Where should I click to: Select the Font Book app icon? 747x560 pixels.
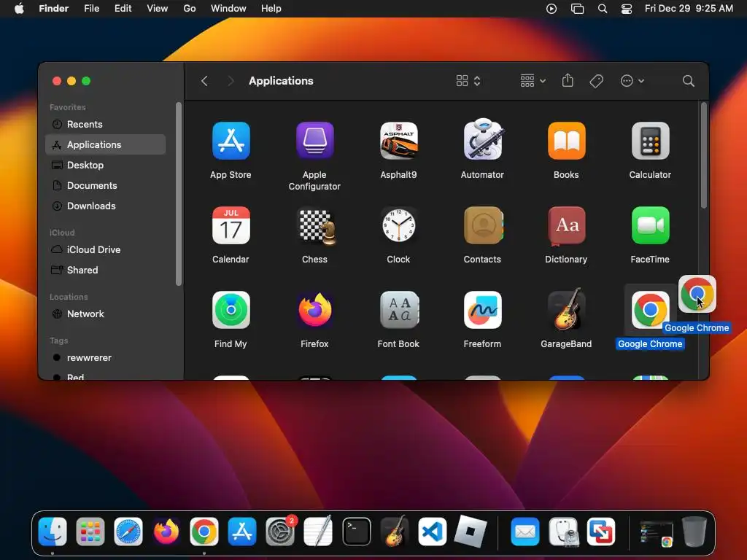(399, 310)
